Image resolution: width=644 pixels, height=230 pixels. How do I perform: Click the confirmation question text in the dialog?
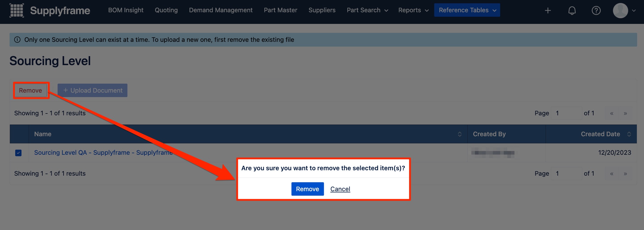323,168
